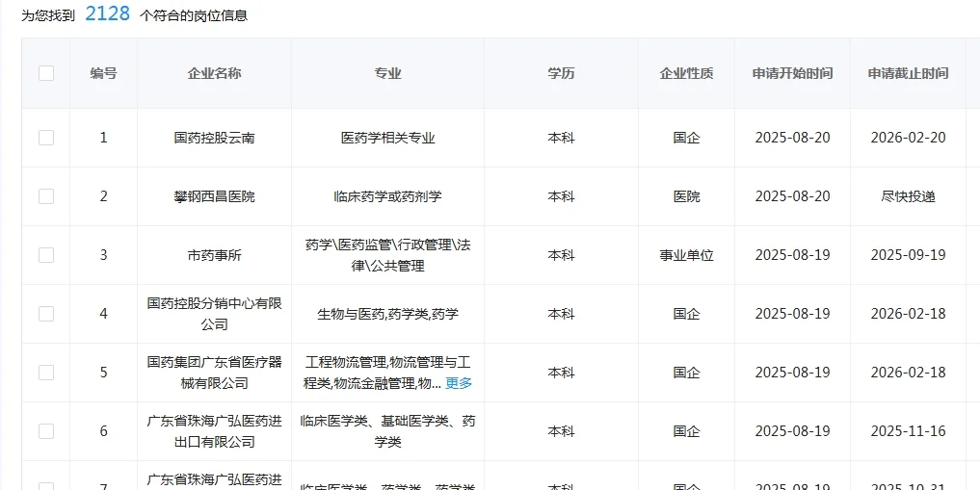Screen dimensions: 980x490
Task: Click the 企业性质 column header
Action: 686,73
